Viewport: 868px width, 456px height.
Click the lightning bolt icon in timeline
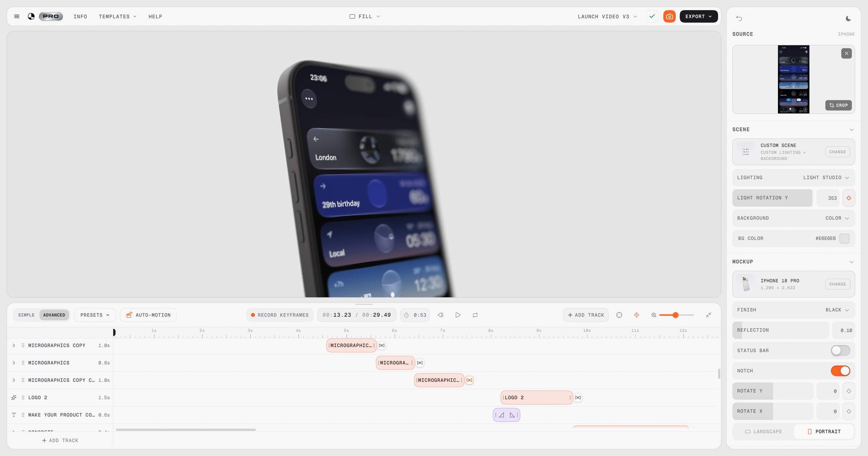click(637, 315)
